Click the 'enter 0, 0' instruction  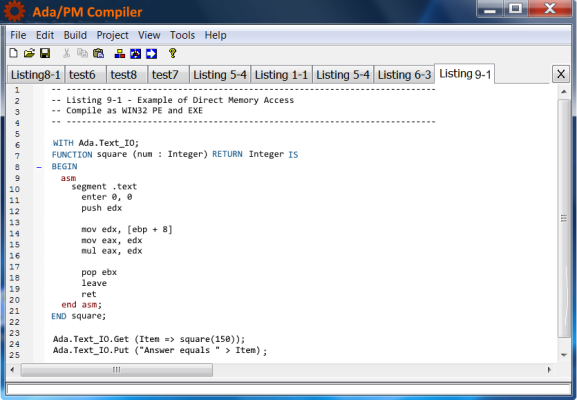pos(107,197)
